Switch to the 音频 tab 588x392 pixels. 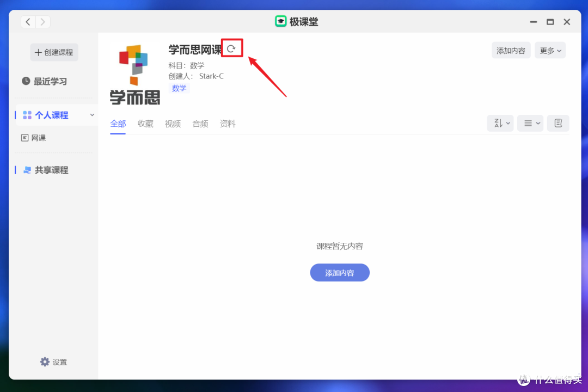pos(200,124)
